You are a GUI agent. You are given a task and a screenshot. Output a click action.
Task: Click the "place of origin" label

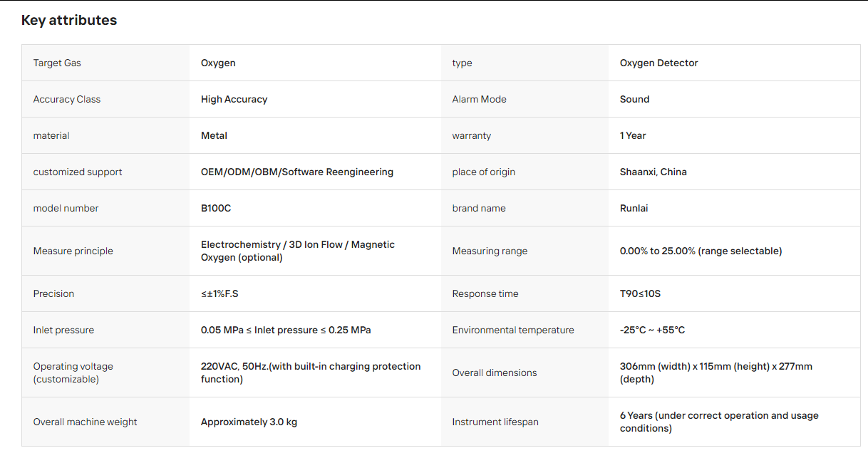coord(484,172)
